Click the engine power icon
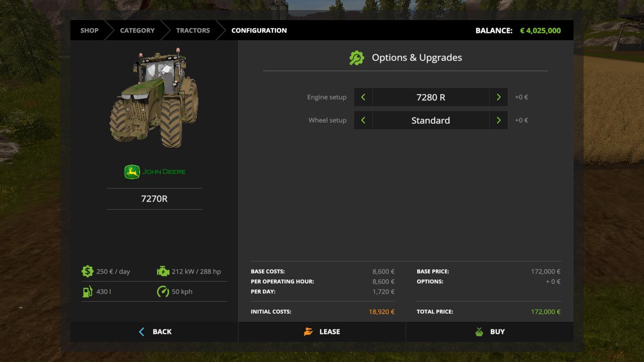 [x=163, y=271]
